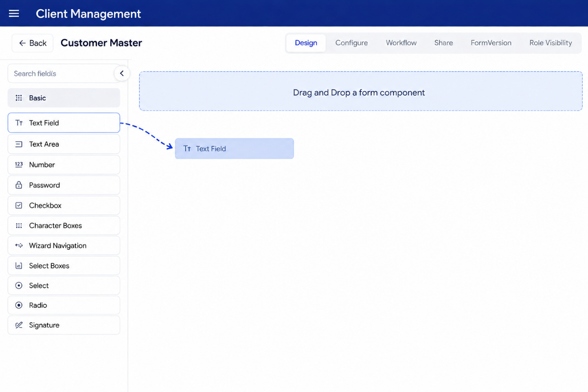The width and height of the screenshot is (588, 392).
Task: Click the Wizard Navigation label
Action: [x=58, y=245]
